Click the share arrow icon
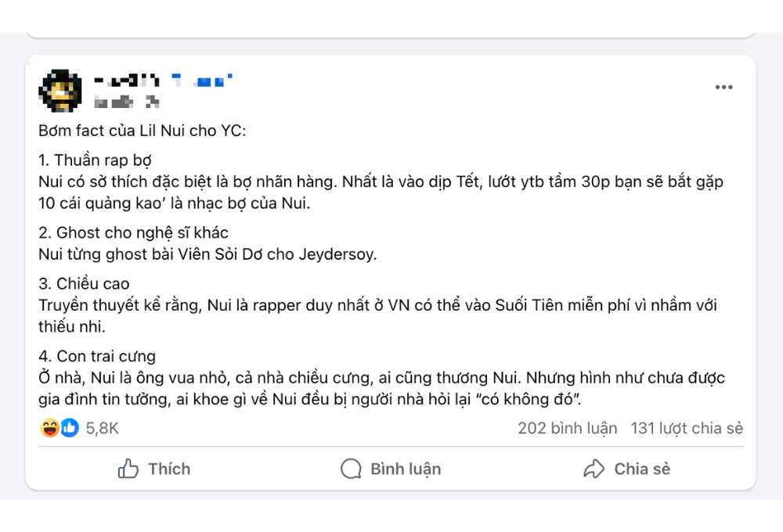This screenshot has width=783, height=532. 594,469
